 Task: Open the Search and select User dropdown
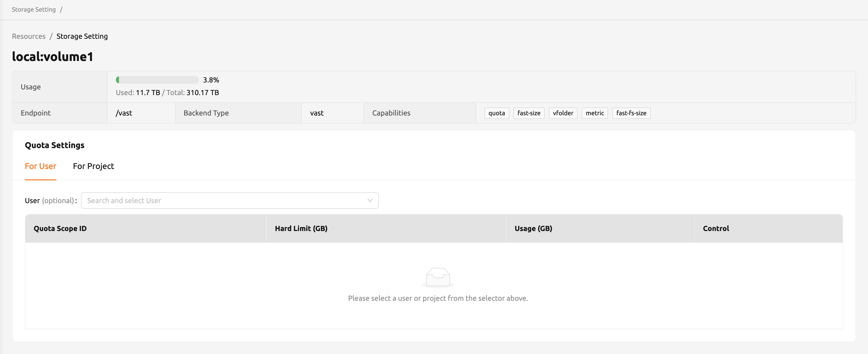click(230, 201)
